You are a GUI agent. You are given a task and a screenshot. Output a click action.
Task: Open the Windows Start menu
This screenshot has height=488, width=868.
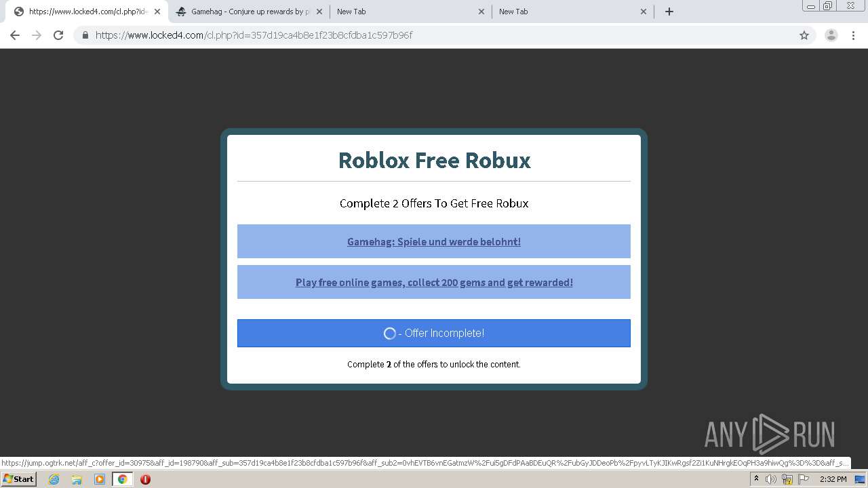click(19, 479)
